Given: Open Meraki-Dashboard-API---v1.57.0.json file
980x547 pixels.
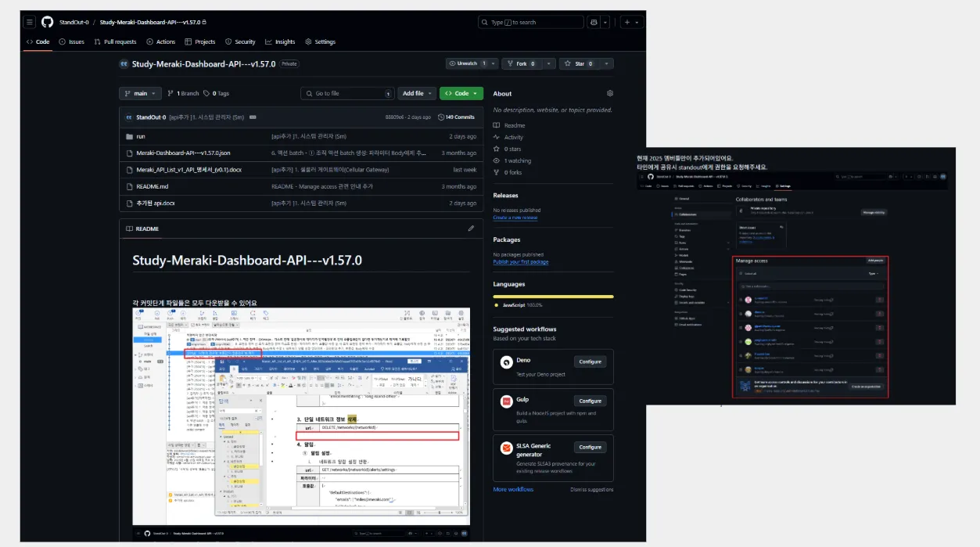Looking at the screenshot, I should click(x=183, y=153).
